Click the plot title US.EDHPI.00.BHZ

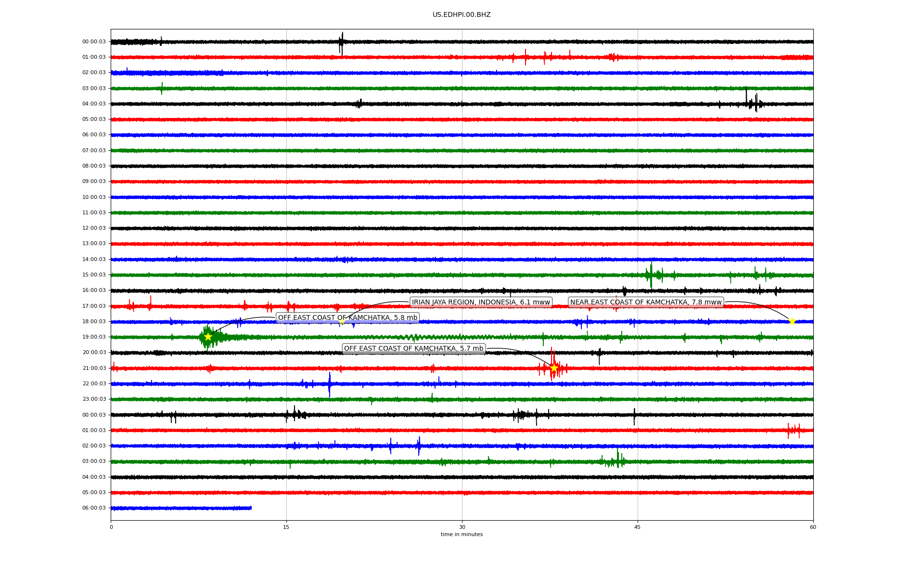click(462, 15)
